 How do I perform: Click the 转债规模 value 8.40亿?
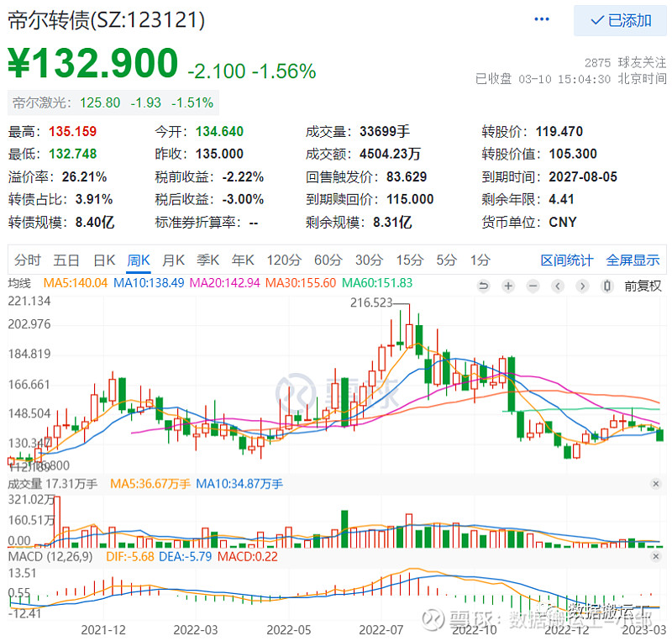pos(95,222)
